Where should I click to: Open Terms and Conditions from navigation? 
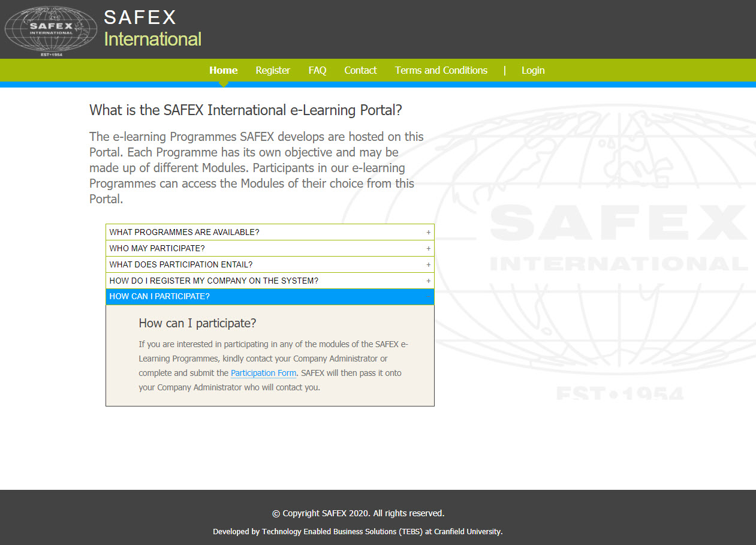pyautogui.click(x=441, y=70)
